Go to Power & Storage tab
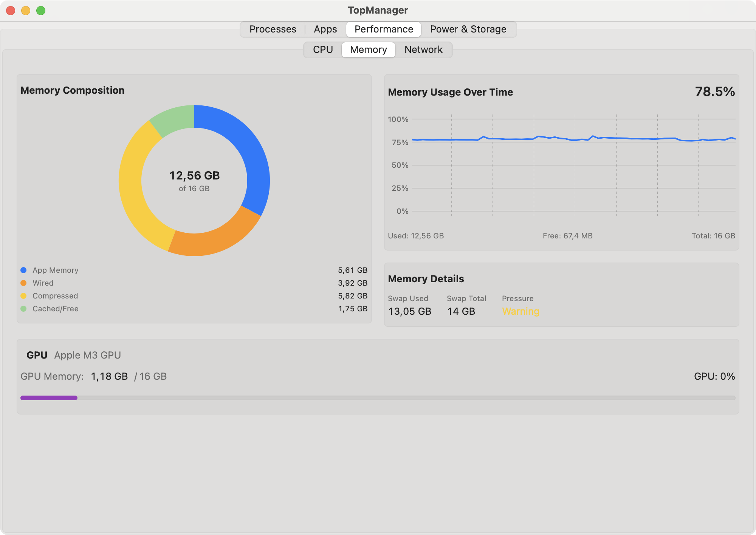The height and width of the screenshot is (535, 756). coord(468,29)
